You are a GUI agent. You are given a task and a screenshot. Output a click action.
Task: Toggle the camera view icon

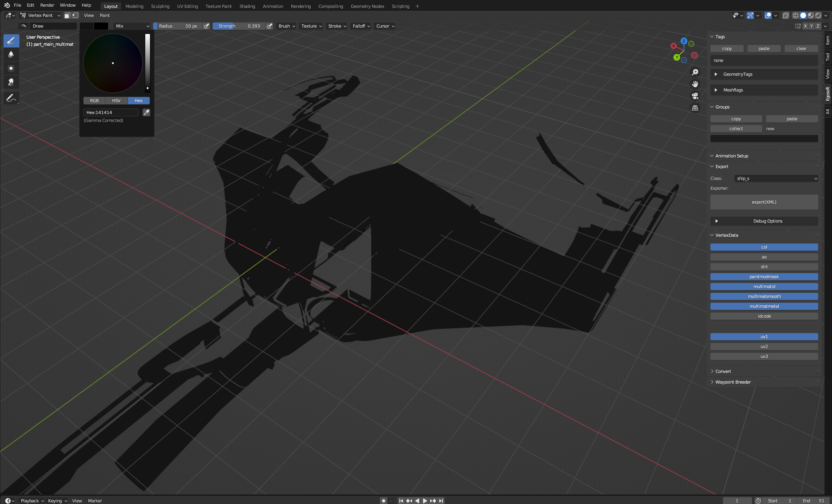click(695, 96)
